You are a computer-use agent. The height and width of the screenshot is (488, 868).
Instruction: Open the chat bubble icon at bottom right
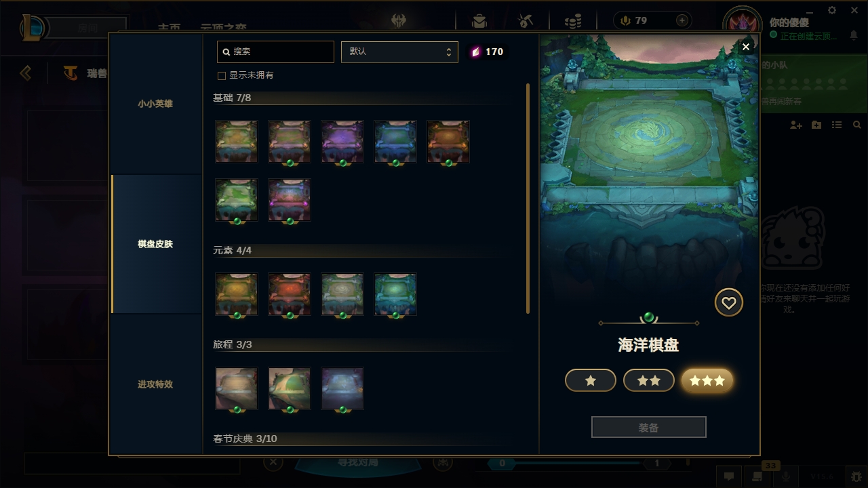[729, 476]
